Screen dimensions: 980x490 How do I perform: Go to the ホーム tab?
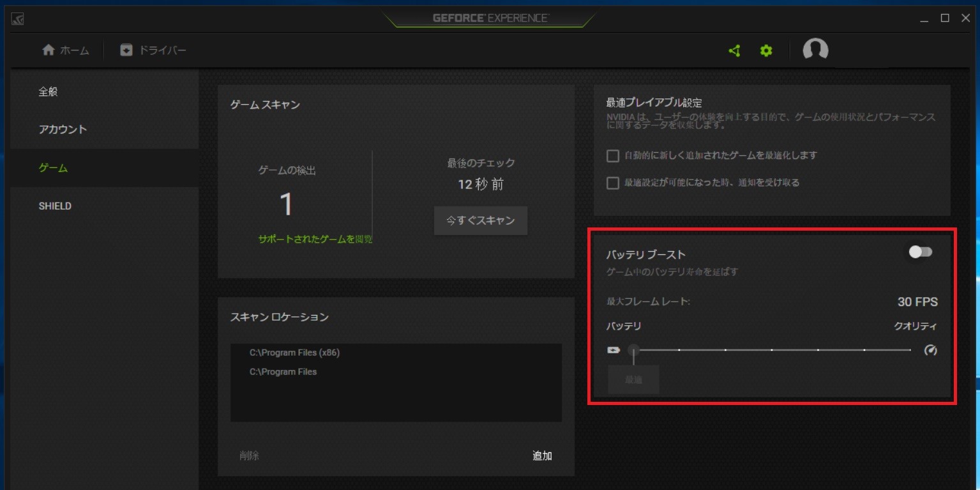[x=66, y=50]
